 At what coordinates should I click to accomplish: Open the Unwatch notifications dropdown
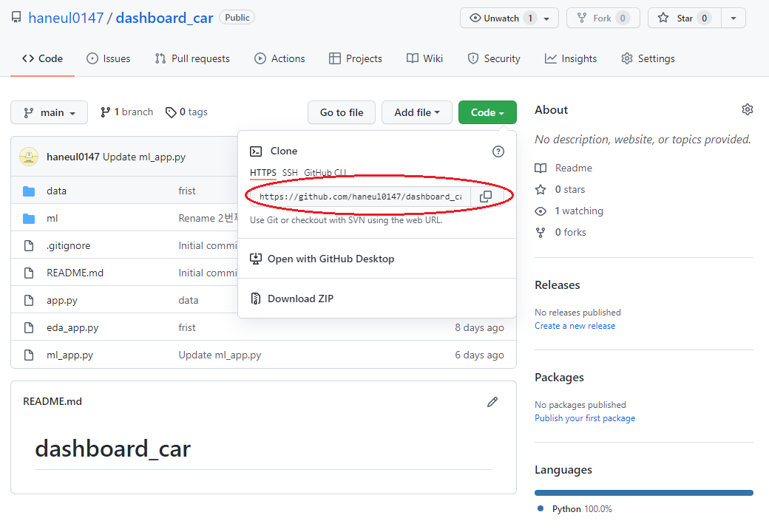tap(509, 18)
